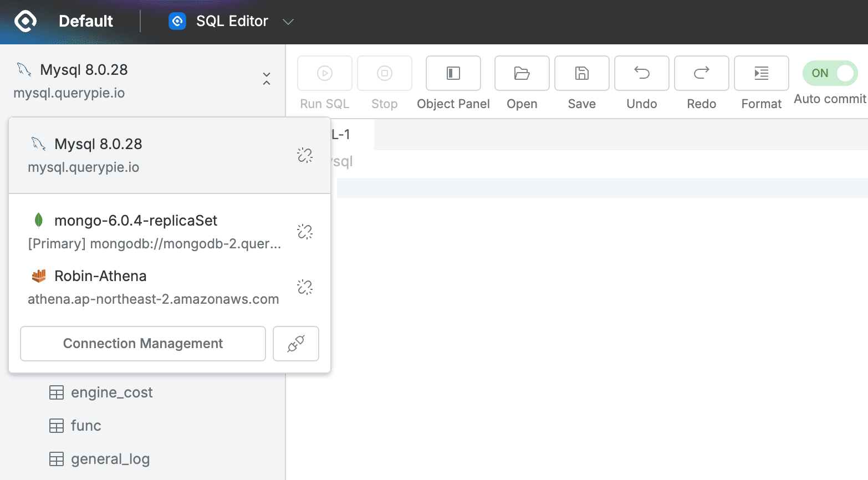868x480 pixels.
Task: Click the QueryPie logo
Action: coord(24,21)
